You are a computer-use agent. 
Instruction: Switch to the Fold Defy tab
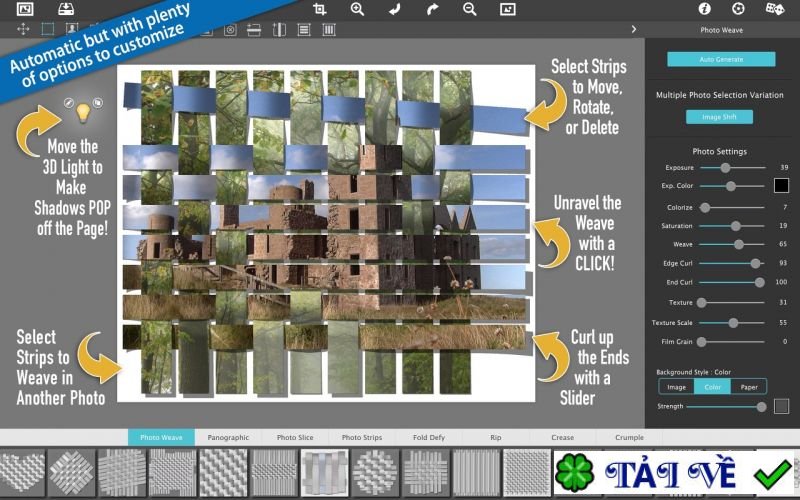point(429,437)
